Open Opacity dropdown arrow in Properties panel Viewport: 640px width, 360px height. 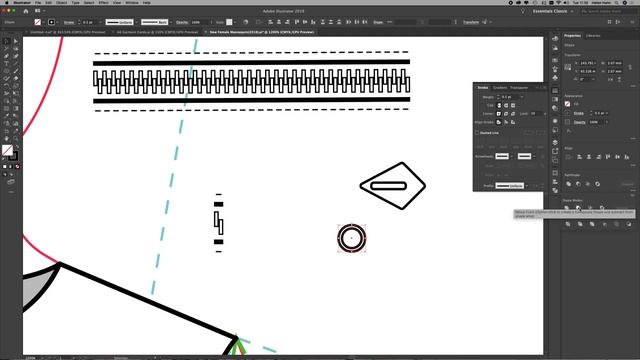(607, 122)
